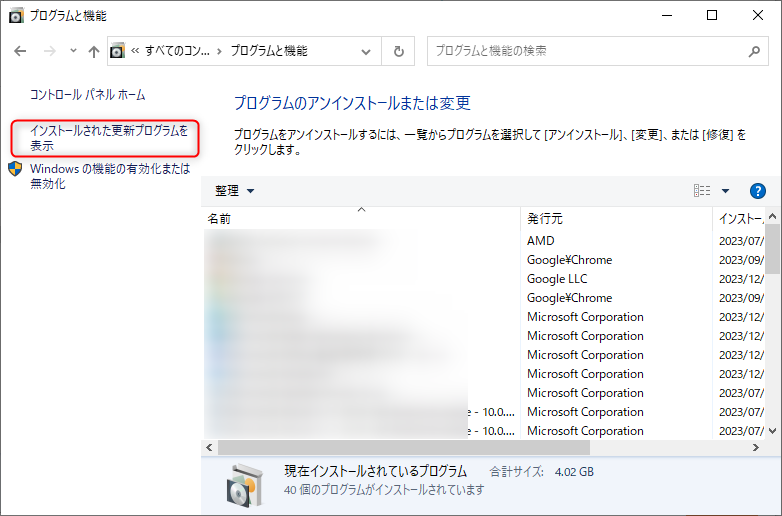Click インストールされた更新プログラムを表示 link

coord(108,138)
